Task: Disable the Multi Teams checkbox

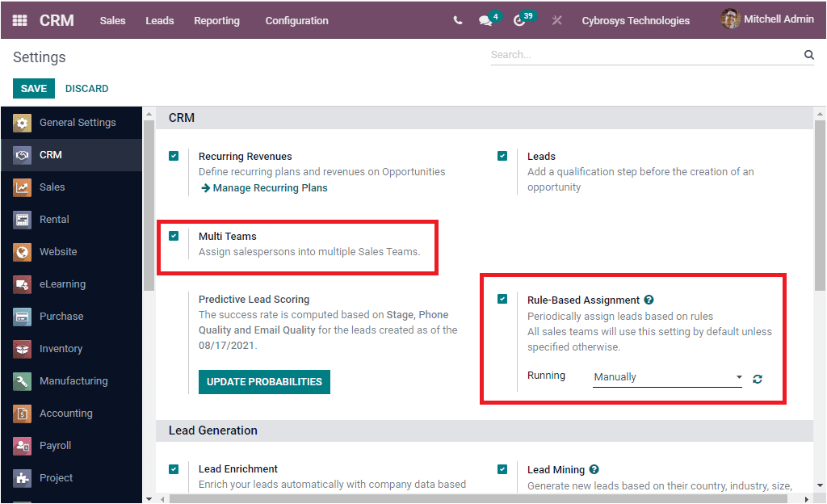Action: tap(174, 236)
